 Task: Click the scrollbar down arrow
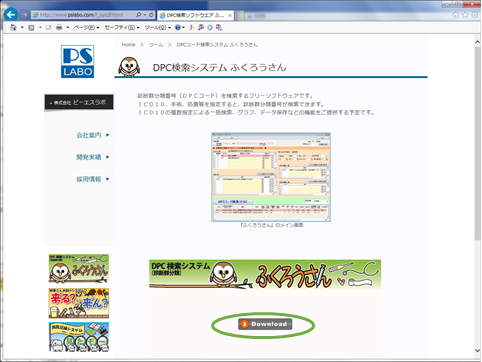[477, 350]
